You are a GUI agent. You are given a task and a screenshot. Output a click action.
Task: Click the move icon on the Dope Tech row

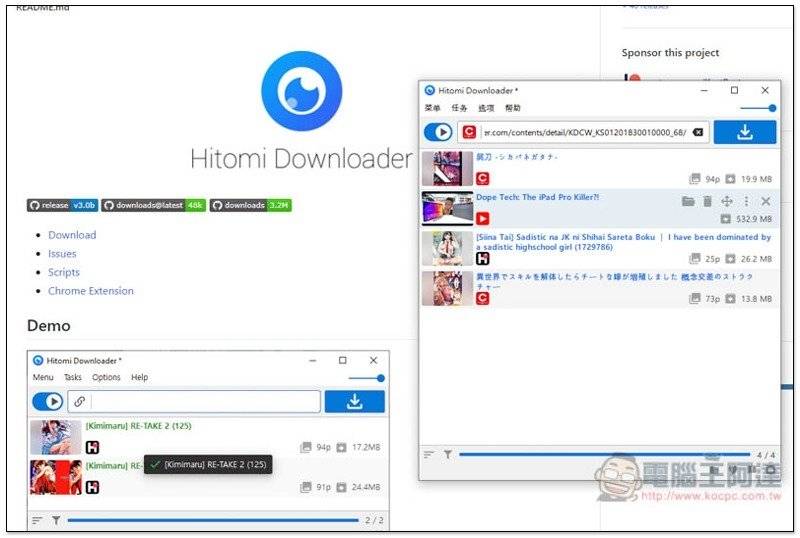tap(727, 201)
